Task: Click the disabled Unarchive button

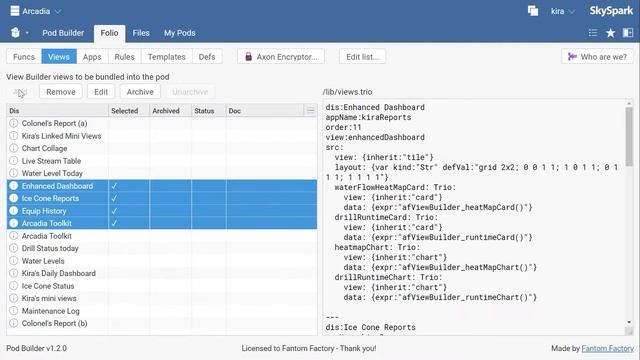Action: 190,92
